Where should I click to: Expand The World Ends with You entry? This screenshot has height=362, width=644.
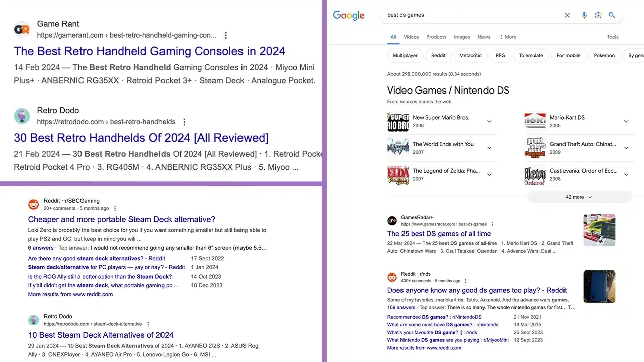[x=489, y=148]
